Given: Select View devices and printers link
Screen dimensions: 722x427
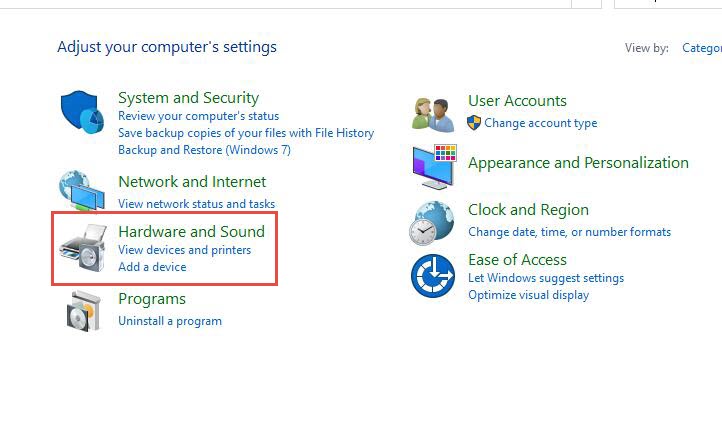Looking at the screenshot, I should [x=184, y=250].
